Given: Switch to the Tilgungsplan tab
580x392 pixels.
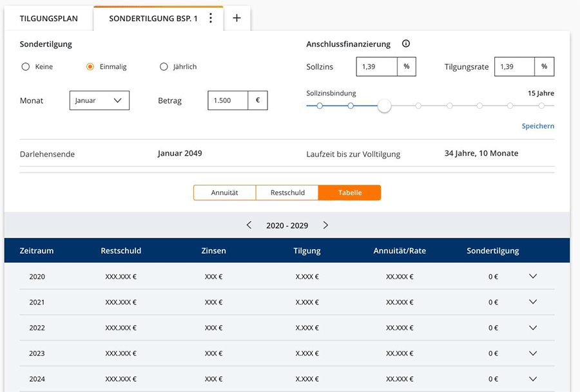Looking at the screenshot, I should (x=49, y=19).
